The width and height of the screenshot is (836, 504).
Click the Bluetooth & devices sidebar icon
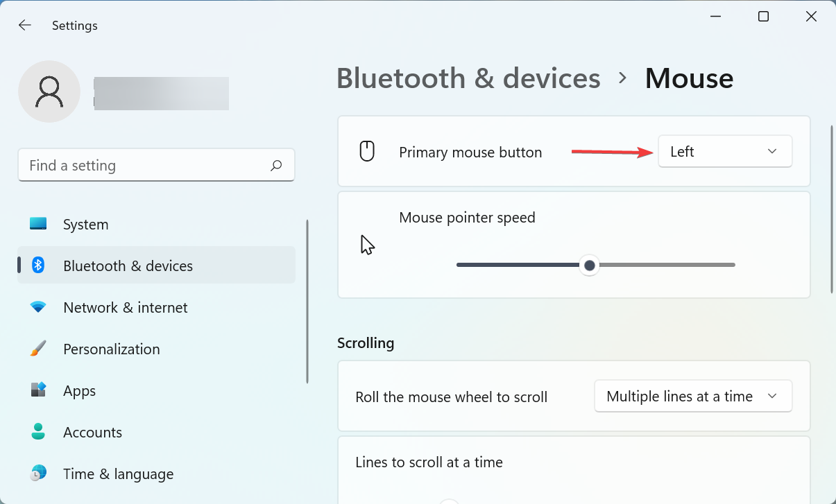(38, 266)
